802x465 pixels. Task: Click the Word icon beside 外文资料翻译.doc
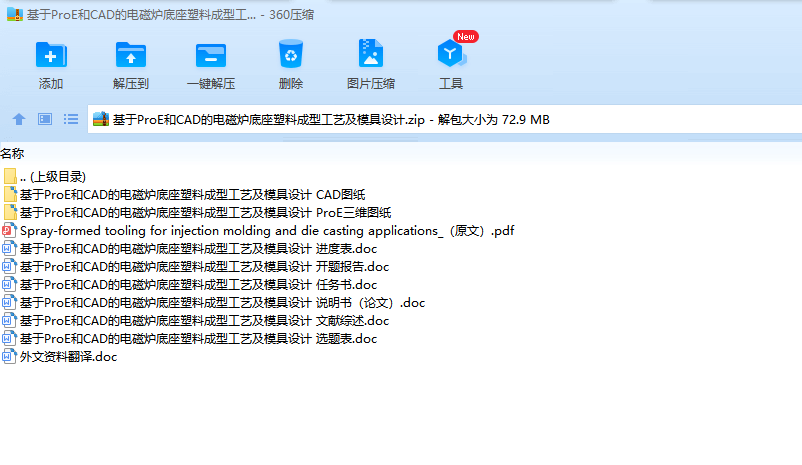pyautogui.click(x=10, y=357)
